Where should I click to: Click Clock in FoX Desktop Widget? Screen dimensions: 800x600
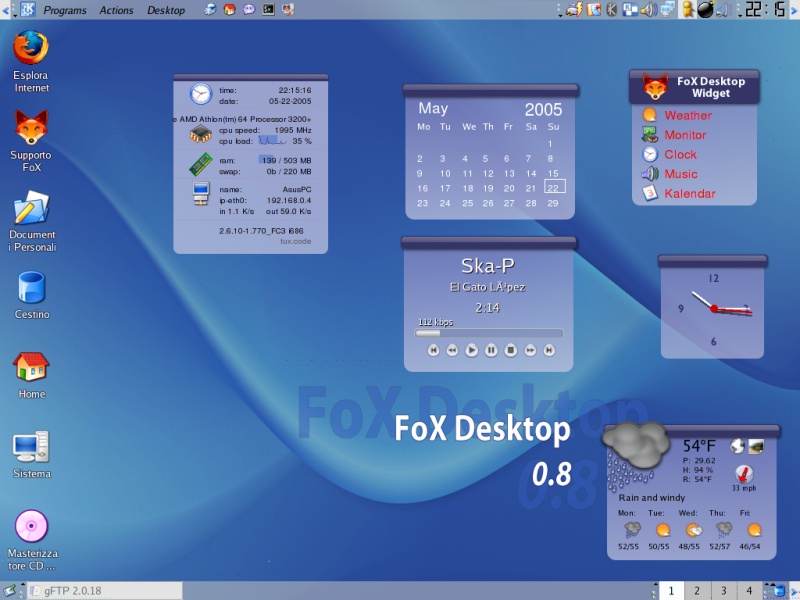pyautogui.click(x=680, y=154)
